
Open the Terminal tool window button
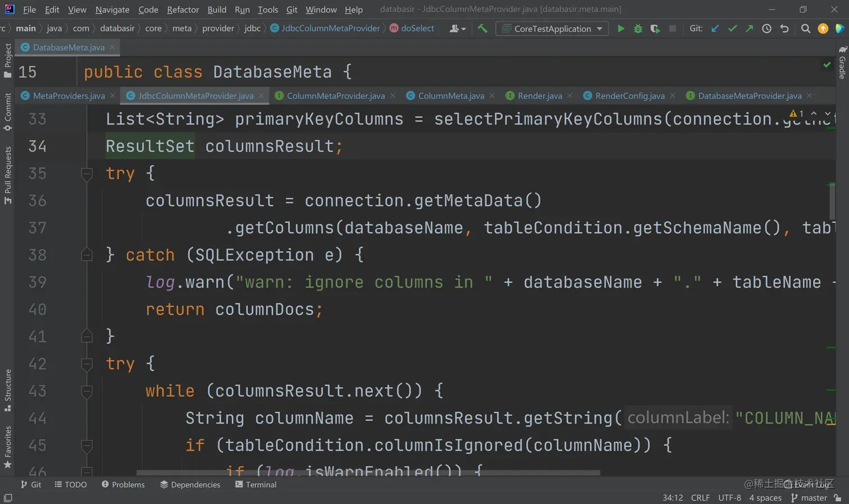click(x=256, y=484)
